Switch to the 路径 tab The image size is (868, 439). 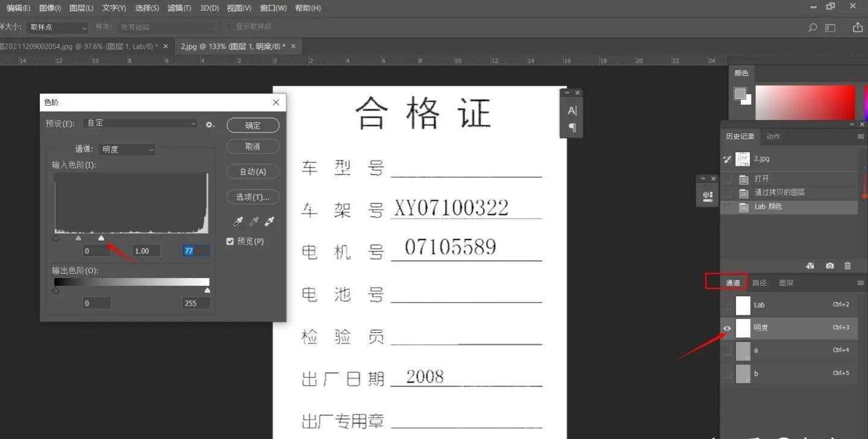coord(759,283)
